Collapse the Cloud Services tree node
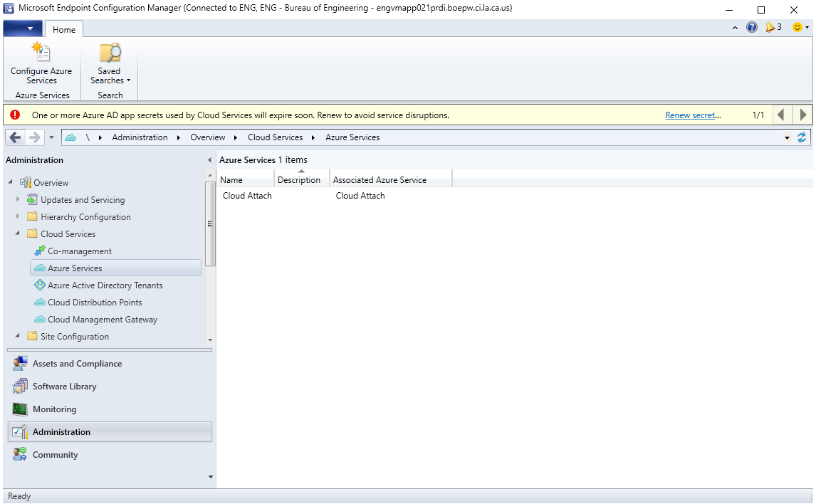Screen dimensions: 816x504 [18, 233]
